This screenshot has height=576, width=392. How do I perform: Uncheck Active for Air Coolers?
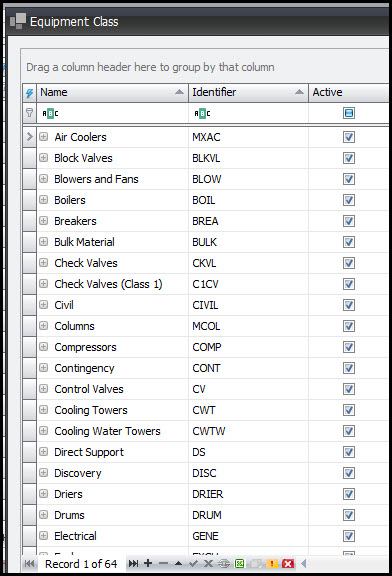point(349,137)
